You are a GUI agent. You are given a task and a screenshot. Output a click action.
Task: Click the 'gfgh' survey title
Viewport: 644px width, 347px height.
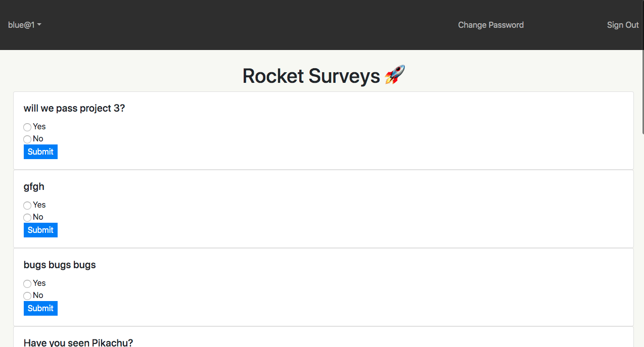point(34,186)
